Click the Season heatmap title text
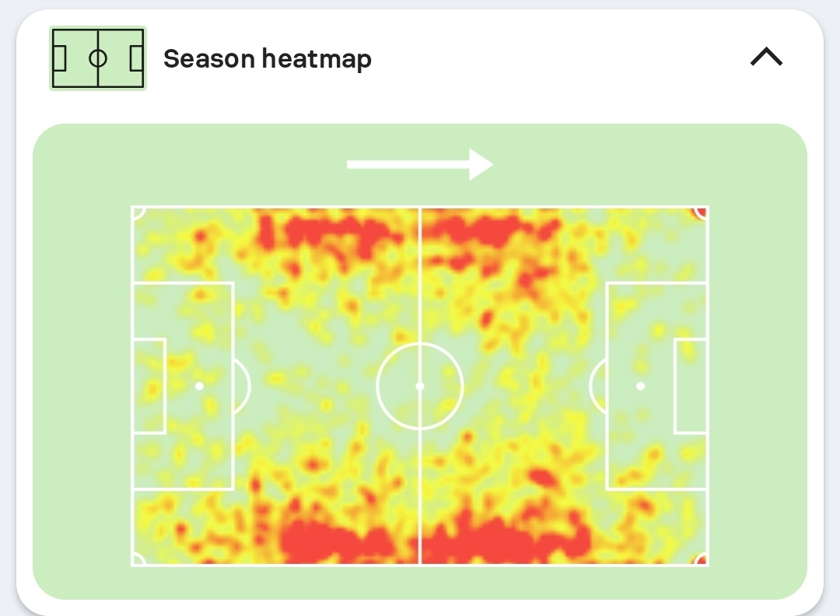Screen dimensions: 840x616 pos(267,59)
